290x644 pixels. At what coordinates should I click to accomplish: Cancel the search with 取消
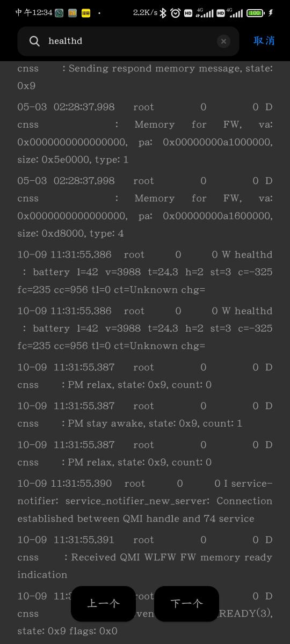pyautogui.click(x=264, y=41)
